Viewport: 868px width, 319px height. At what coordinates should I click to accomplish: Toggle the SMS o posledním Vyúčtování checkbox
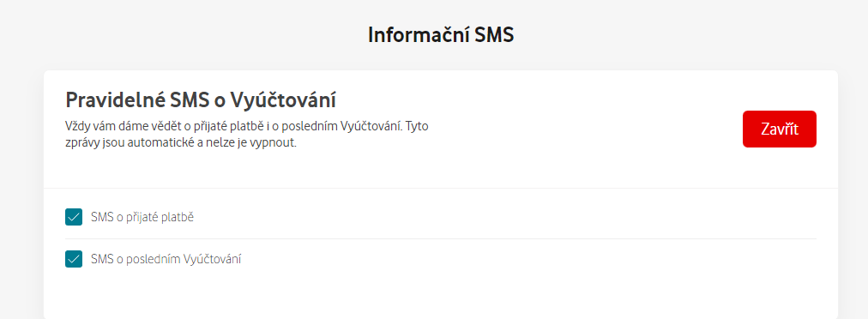(x=74, y=259)
